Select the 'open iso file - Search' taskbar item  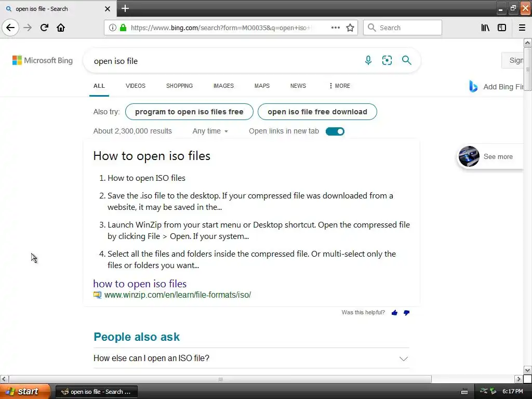coord(96,392)
